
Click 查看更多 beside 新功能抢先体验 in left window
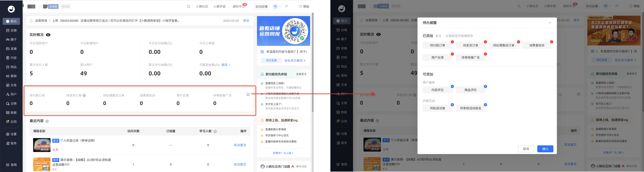(301, 74)
